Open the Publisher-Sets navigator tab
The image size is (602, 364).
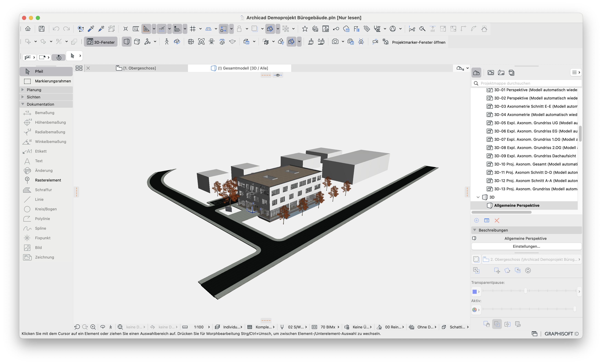(x=511, y=72)
